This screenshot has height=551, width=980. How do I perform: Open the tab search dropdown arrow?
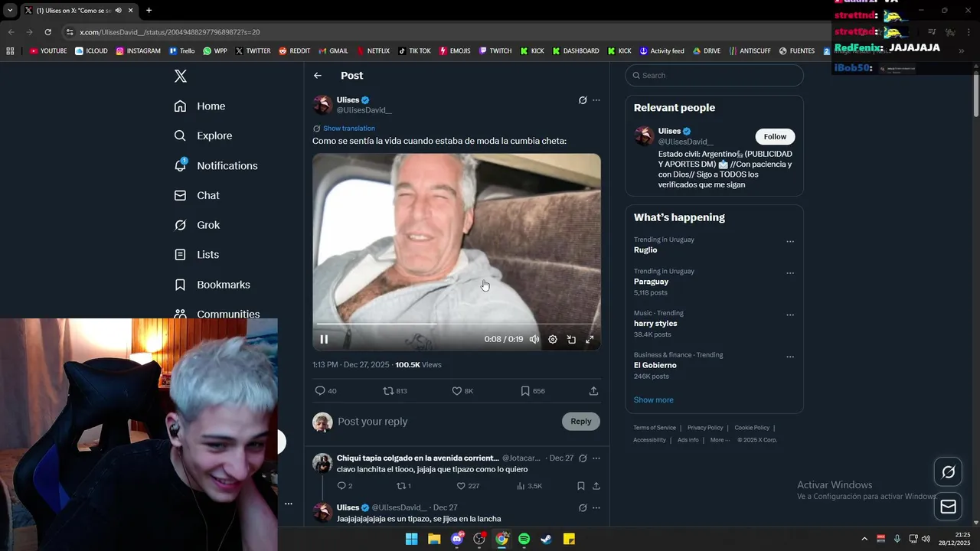click(10, 11)
